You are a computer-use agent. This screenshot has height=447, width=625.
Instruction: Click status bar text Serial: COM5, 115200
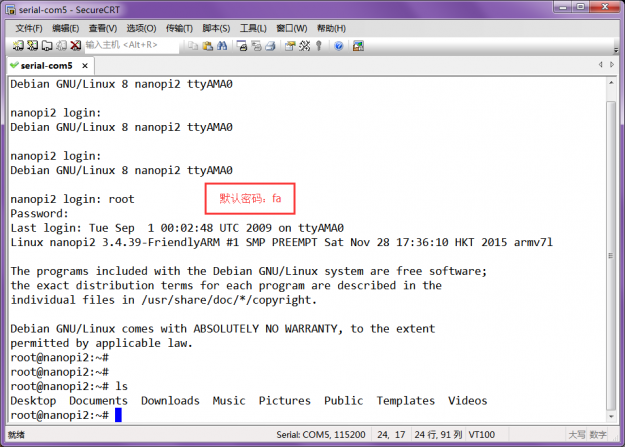point(321,435)
